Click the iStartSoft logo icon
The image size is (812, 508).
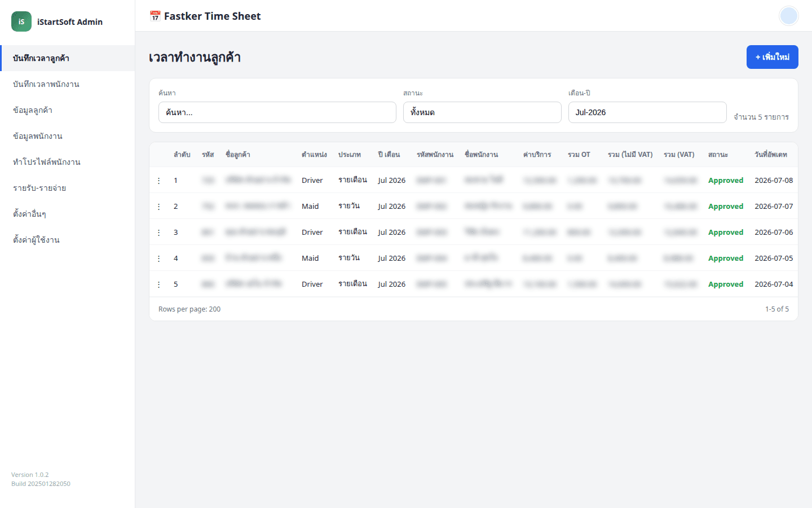(21, 21)
